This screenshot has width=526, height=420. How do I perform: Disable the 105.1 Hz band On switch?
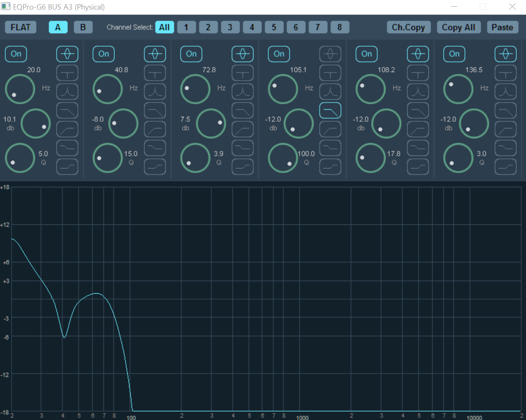pyautogui.click(x=279, y=54)
